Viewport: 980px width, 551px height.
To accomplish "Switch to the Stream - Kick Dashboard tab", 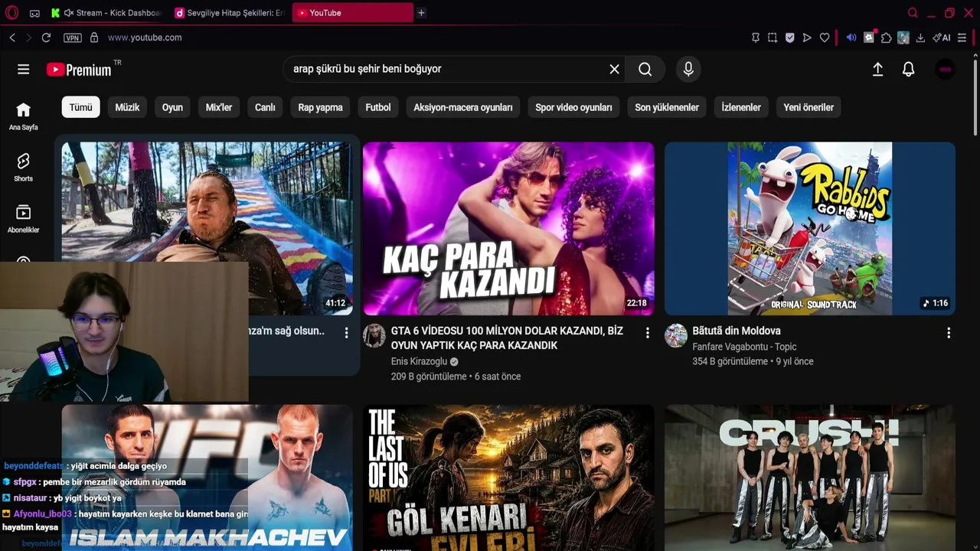I will coord(106,13).
